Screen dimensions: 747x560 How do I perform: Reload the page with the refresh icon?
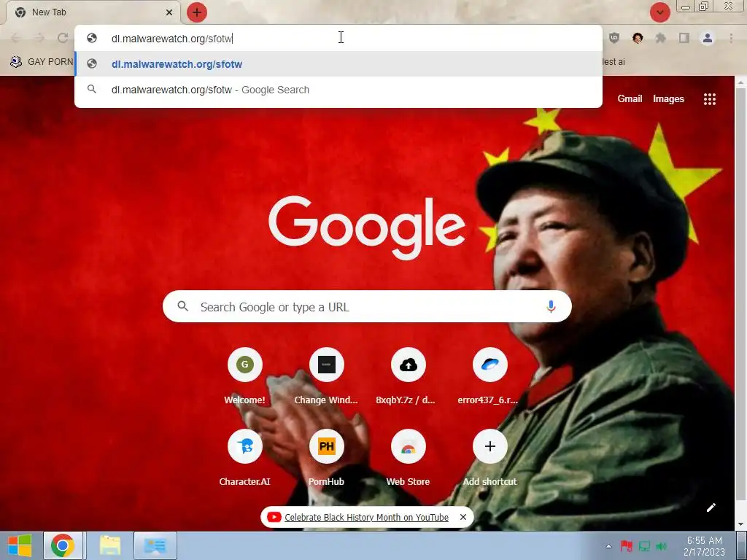click(63, 38)
